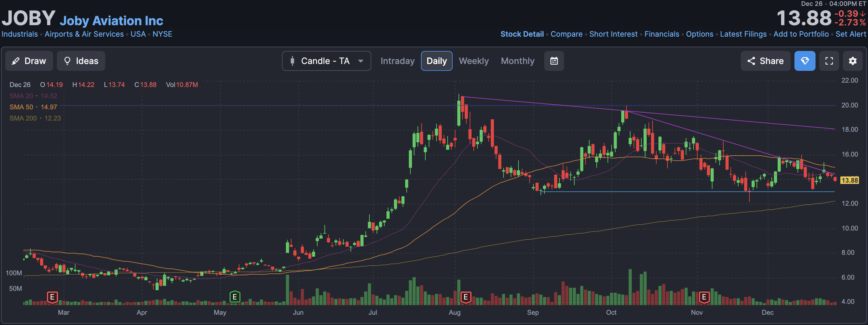Click the Joby Aviation Inc company name
The height and width of the screenshot is (325, 868).
click(111, 21)
